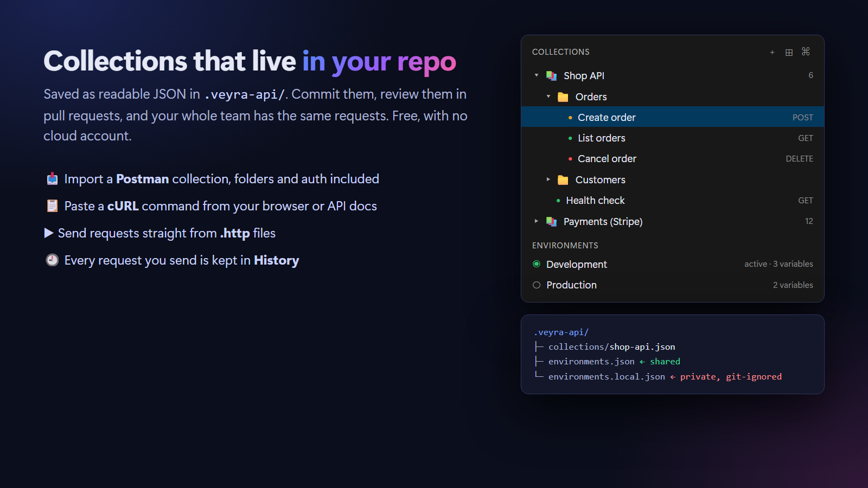Click the .veyra-api/ root line in the file tree
This screenshot has height=488, width=868.
click(x=561, y=332)
